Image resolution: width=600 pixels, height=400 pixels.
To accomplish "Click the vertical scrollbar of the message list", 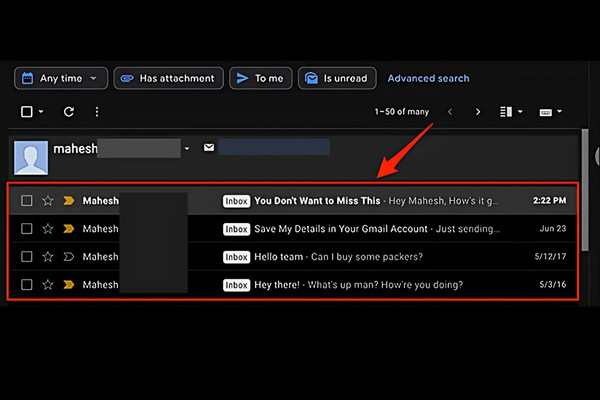I will pyautogui.click(x=585, y=190).
